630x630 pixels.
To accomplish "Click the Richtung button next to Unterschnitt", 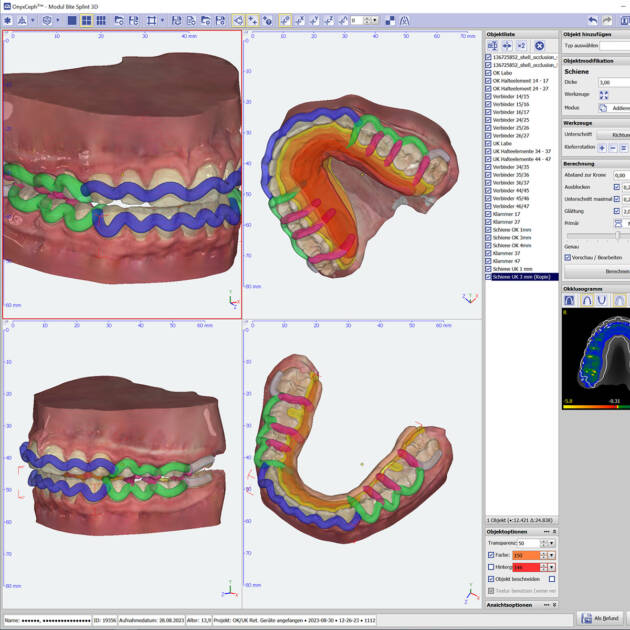I will [613, 135].
